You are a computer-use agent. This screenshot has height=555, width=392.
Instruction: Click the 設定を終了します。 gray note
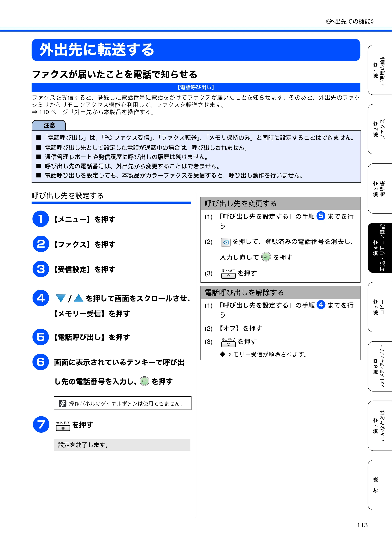click(122, 445)
